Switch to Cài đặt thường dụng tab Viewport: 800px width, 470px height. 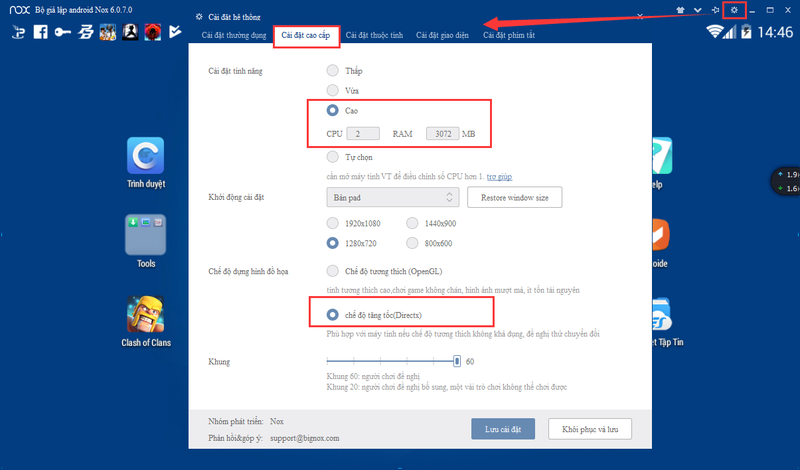coord(234,35)
